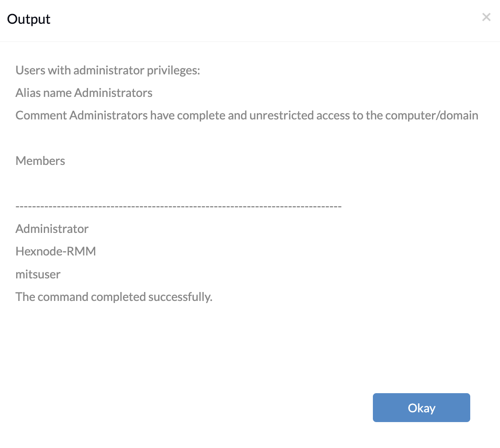Click the Output dialog title
This screenshot has width=500, height=448.
coord(29,19)
